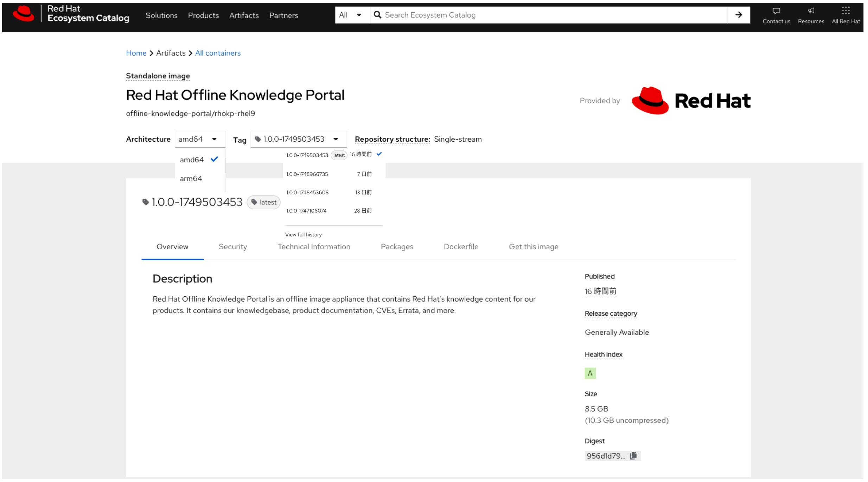This screenshot has width=868, height=482.
Task: Click the Red Hat Ecosystem Catalog logo
Action: pos(71,14)
